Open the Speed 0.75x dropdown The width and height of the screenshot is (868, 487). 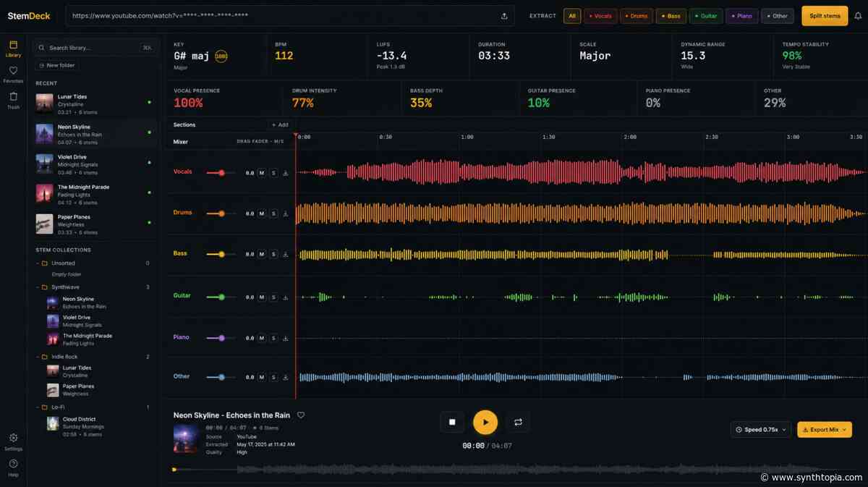[761, 429]
